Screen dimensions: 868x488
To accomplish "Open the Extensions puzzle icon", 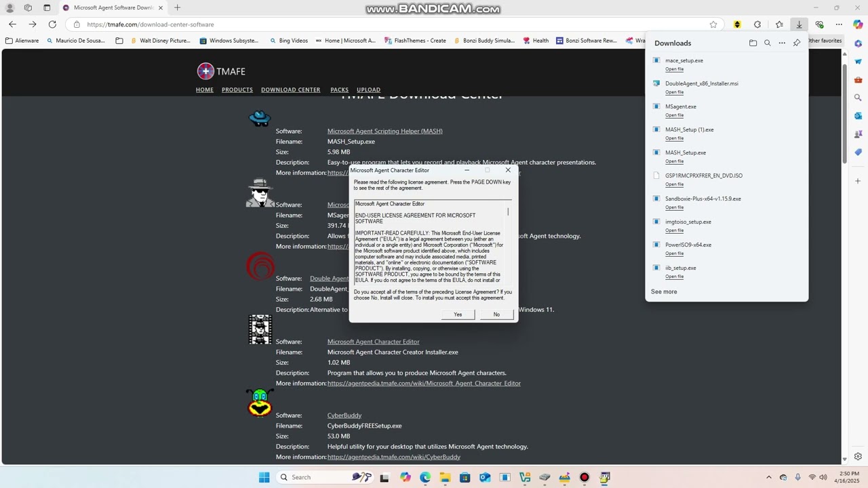I will tap(757, 24).
